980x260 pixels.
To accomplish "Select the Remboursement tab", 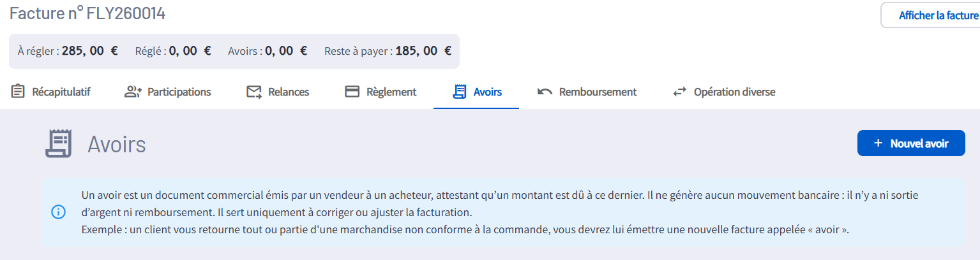I will 598,92.
